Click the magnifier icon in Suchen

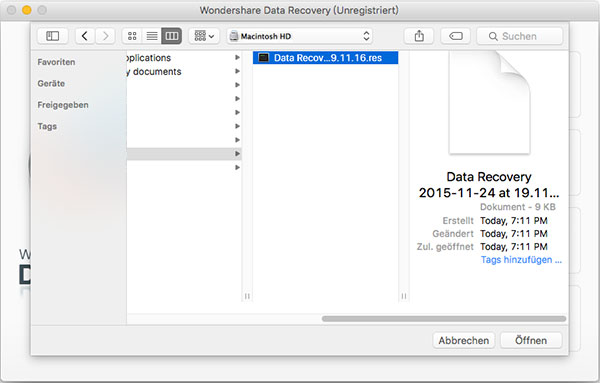pyautogui.click(x=493, y=36)
